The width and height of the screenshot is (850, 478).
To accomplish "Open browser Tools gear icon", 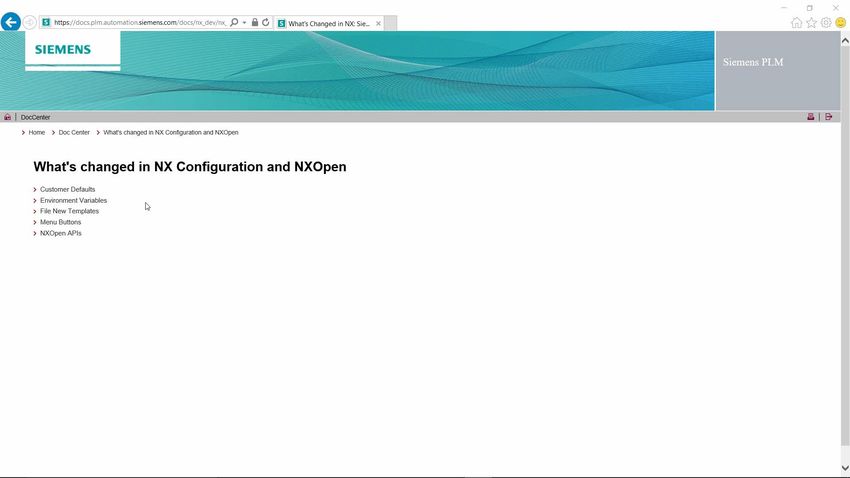I will click(x=826, y=23).
